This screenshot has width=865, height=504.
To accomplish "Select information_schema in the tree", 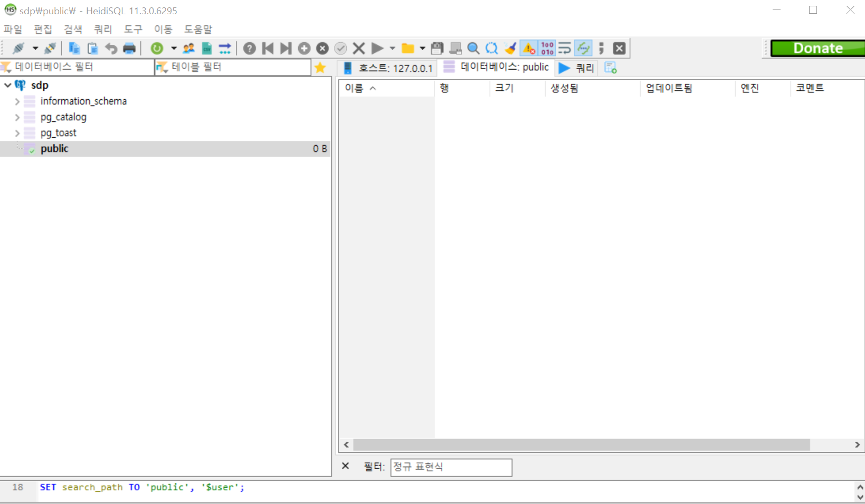I will 83,101.
